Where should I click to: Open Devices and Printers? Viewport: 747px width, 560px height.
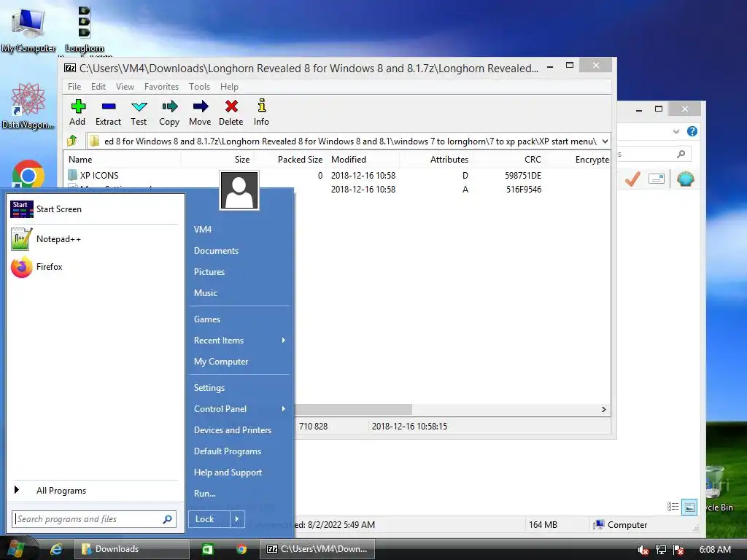pyautogui.click(x=233, y=430)
